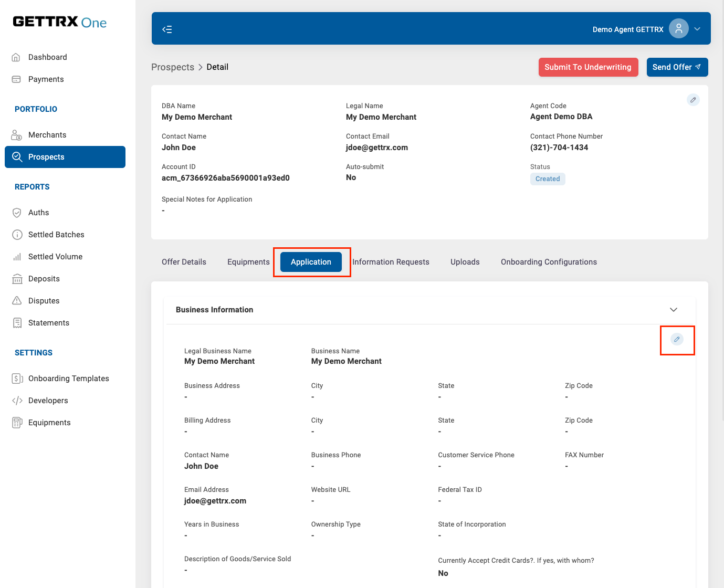Click Submit To Underwriting button
The width and height of the screenshot is (724, 588).
[x=588, y=67]
